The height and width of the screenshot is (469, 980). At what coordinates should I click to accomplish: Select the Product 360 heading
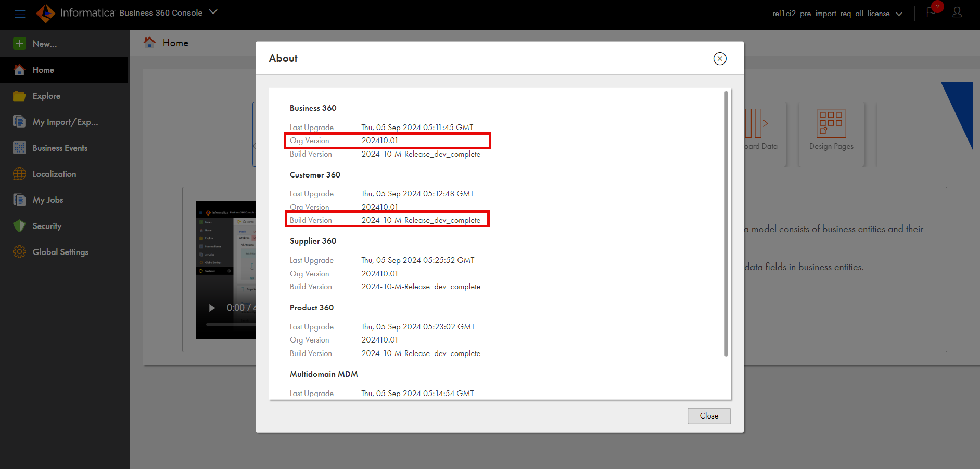pyautogui.click(x=312, y=308)
